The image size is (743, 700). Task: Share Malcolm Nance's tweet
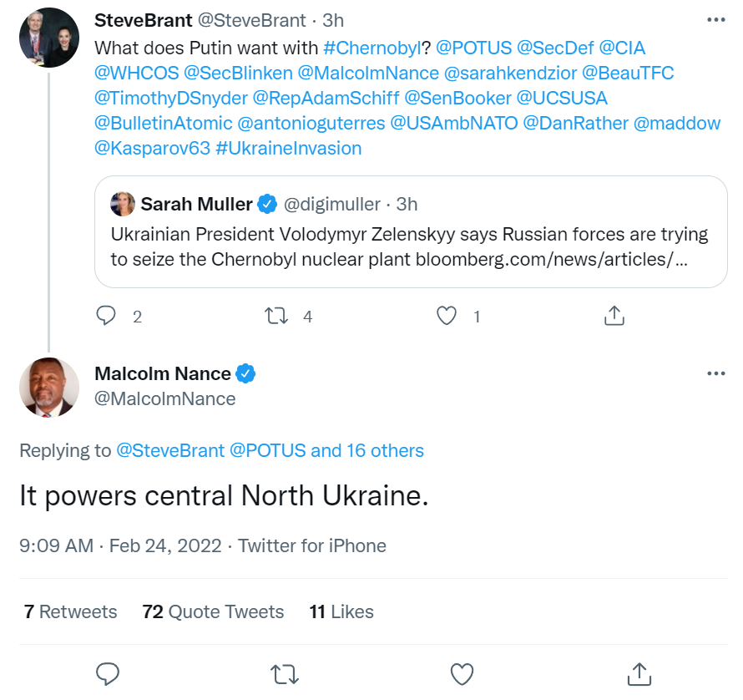(x=639, y=673)
